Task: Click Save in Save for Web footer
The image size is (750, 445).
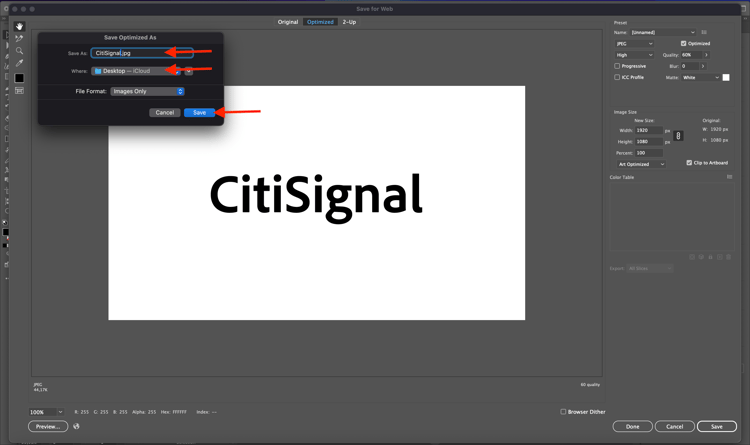Action: tap(717, 426)
